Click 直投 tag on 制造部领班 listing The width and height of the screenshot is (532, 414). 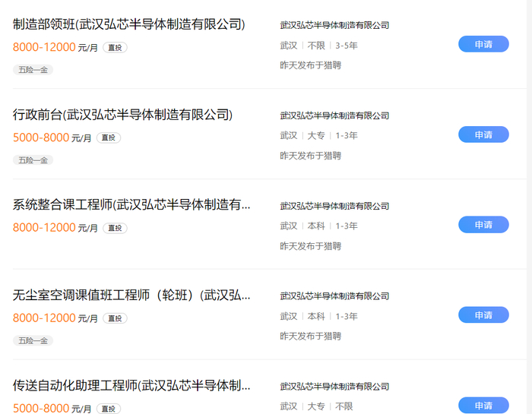115,47
